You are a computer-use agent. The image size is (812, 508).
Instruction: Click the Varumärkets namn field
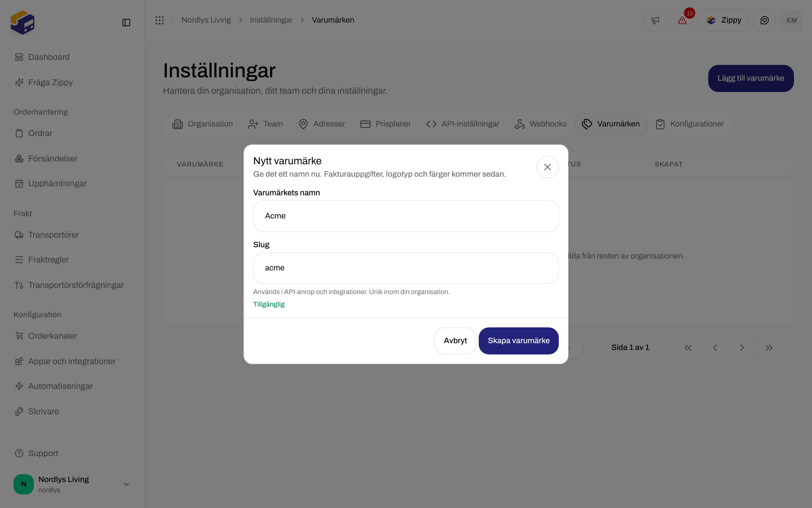point(406,216)
